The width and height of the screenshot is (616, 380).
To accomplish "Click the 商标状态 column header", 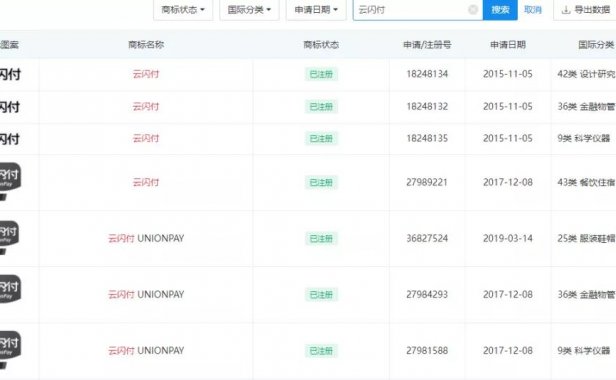I will (321, 44).
